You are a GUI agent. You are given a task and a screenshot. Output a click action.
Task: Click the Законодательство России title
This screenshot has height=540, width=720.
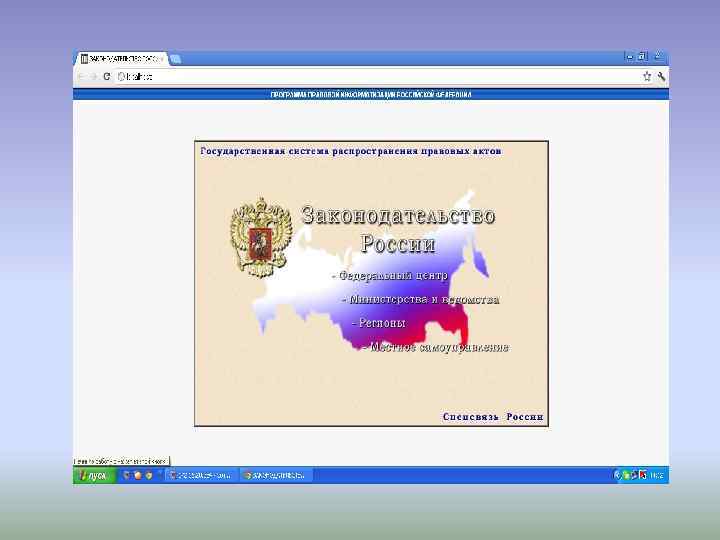click(x=398, y=229)
